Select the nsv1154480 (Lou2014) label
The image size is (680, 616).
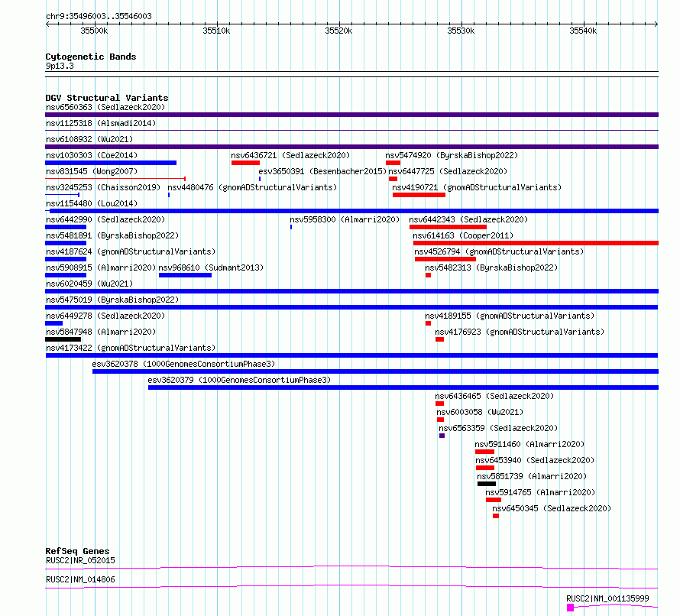pos(92,203)
